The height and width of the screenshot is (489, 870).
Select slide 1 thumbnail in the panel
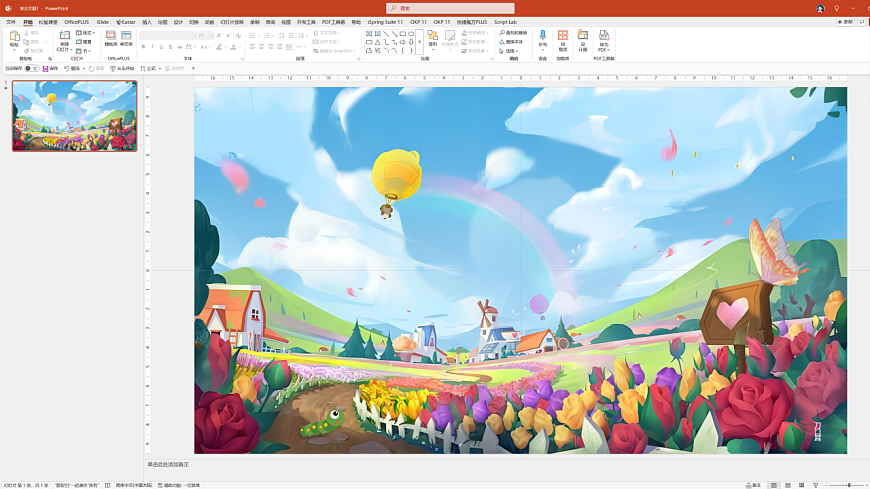(x=74, y=116)
